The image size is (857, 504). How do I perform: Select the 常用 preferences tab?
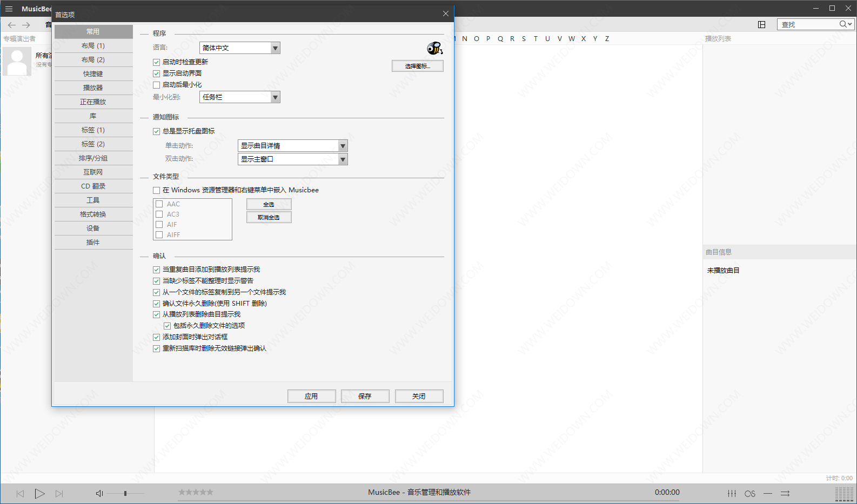[93, 32]
